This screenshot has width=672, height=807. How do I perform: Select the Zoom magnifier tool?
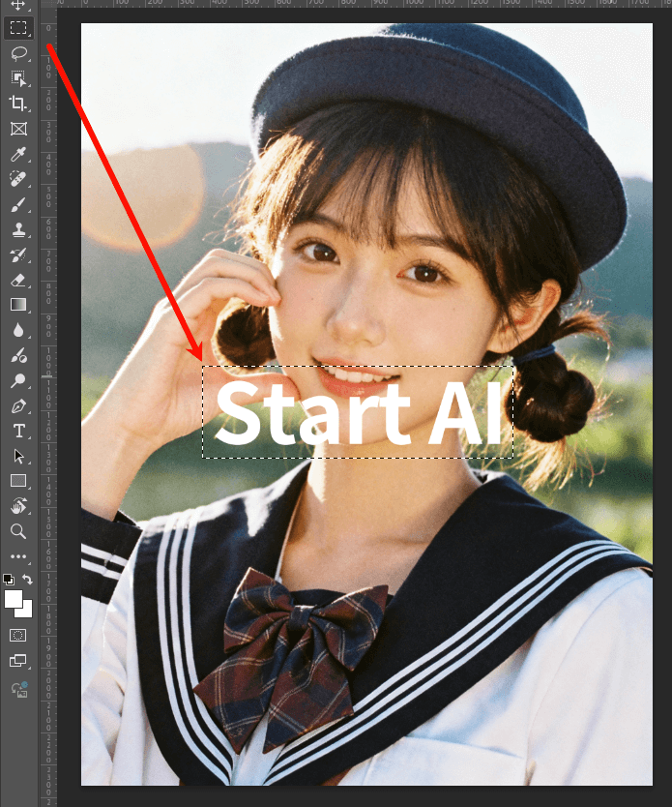coord(17,531)
